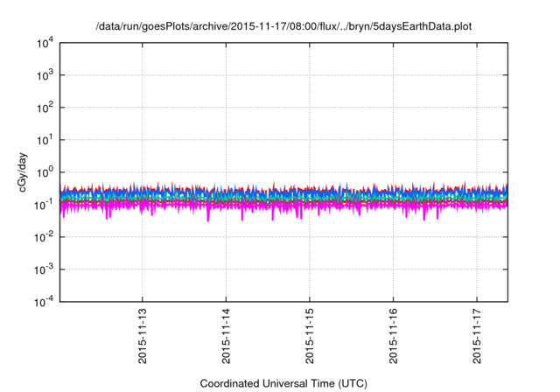
Task: Click the 10^2 y-axis label
Action: click(x=45, y=108)
